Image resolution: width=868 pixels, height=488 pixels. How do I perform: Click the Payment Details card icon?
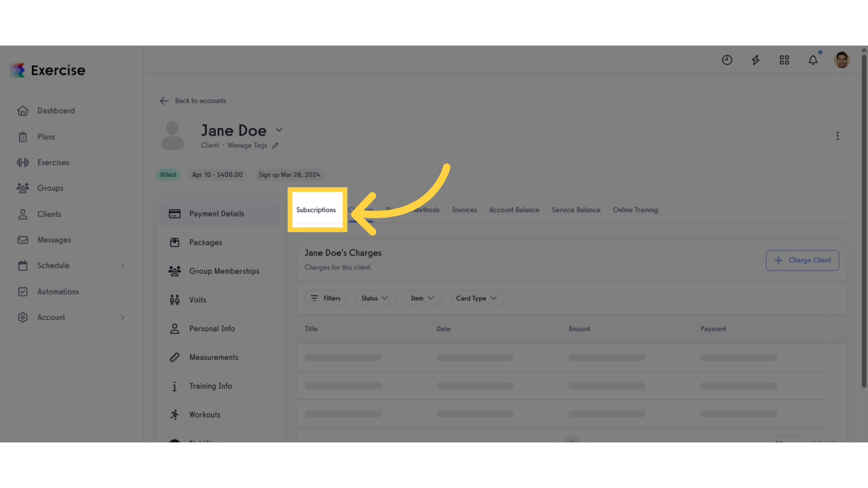click(x=175, y=214)
